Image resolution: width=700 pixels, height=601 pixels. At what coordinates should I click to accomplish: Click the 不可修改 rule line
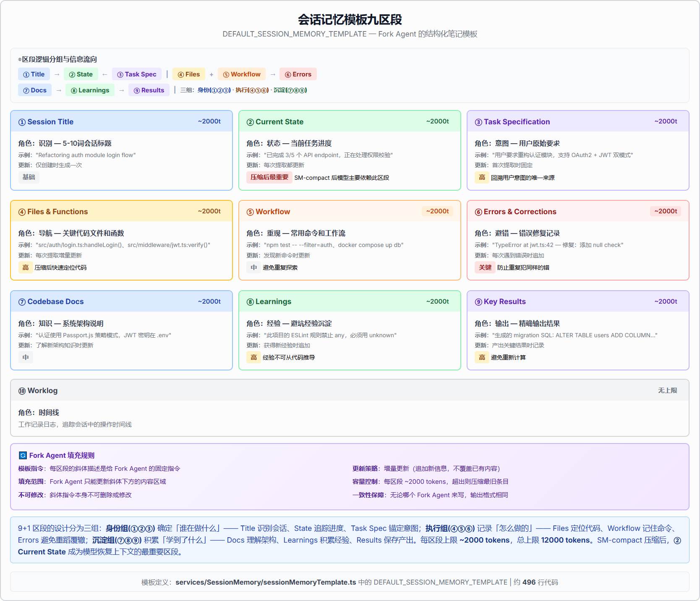(75, 495)
